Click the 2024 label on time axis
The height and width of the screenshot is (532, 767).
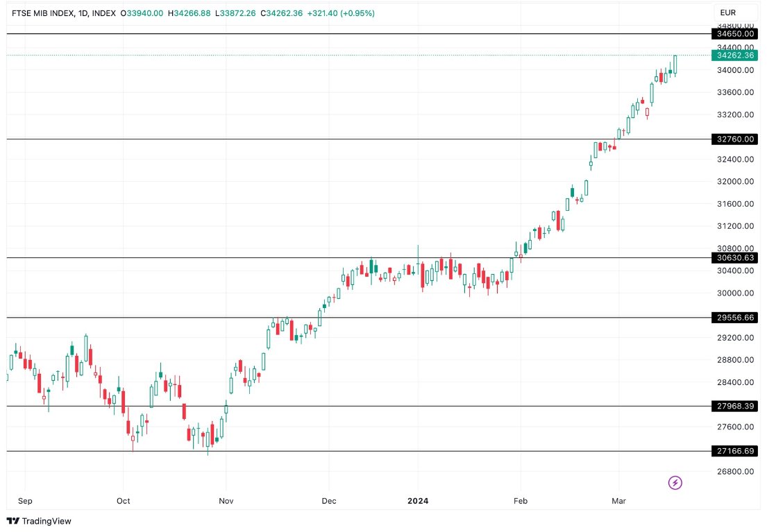click(418, 500)
